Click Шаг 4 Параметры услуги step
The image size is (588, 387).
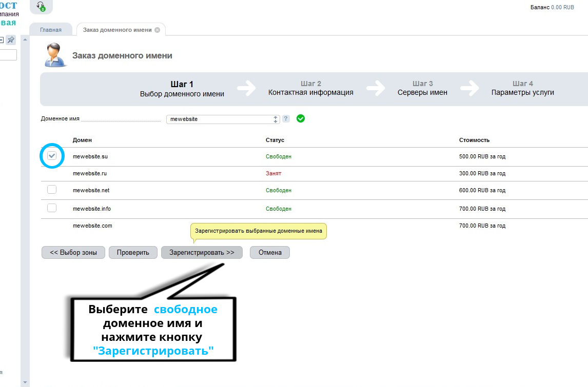pos(523,88)
